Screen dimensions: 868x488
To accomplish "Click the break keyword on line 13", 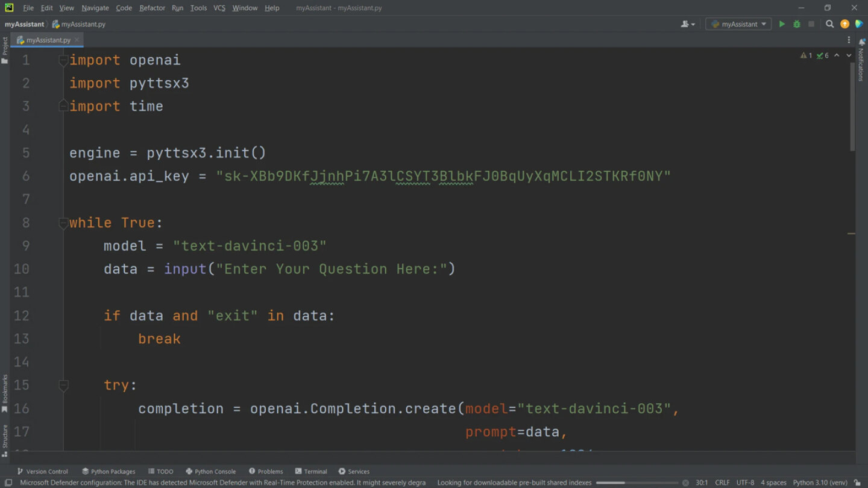I will click(159, 339).
